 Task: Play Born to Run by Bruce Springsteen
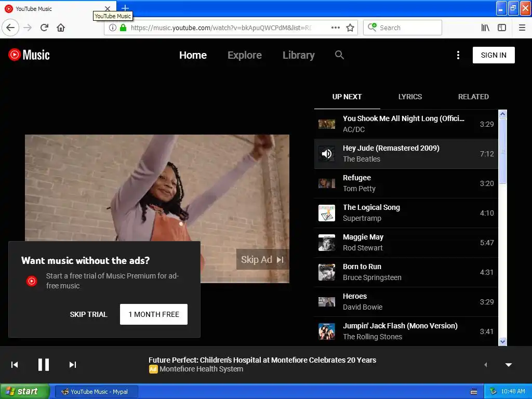click(406, 272)
